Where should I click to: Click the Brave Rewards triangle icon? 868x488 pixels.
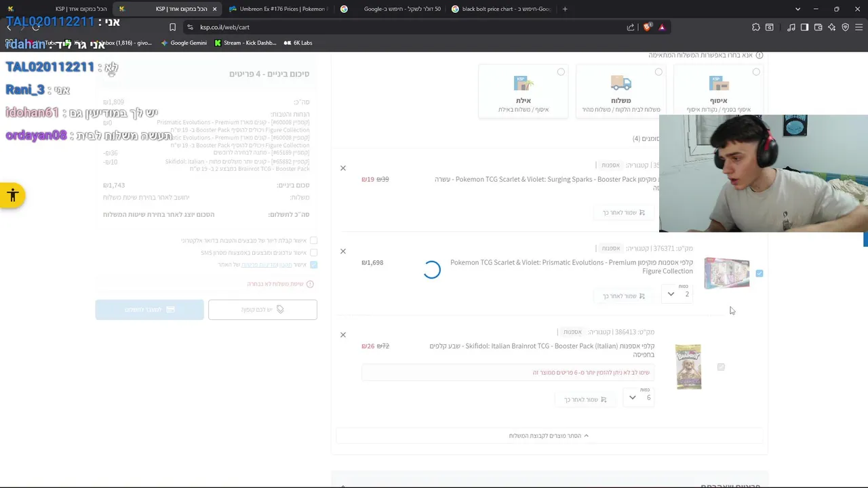click(662, 27)
